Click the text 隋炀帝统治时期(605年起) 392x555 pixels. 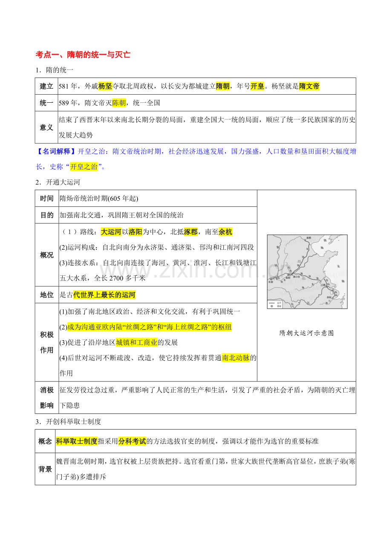(x=99, y=198)
